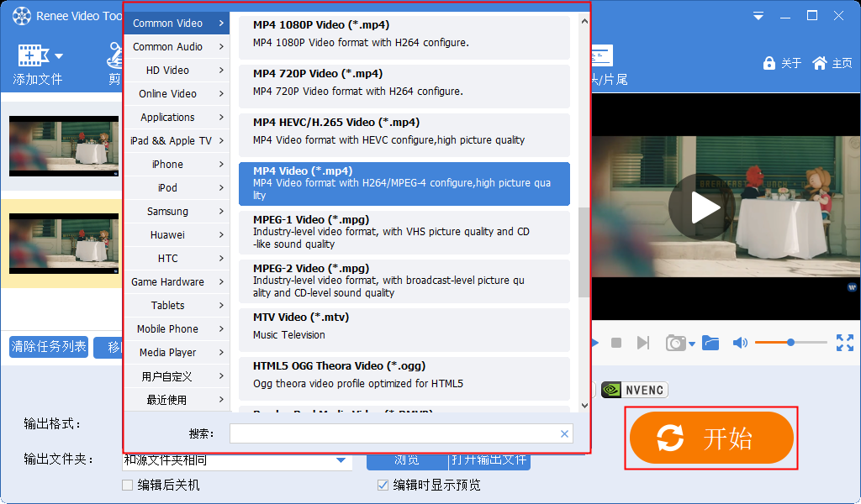Choose MP4 720P Video format
This screenshot has height=504, width=861.
(x=404, y=87)
